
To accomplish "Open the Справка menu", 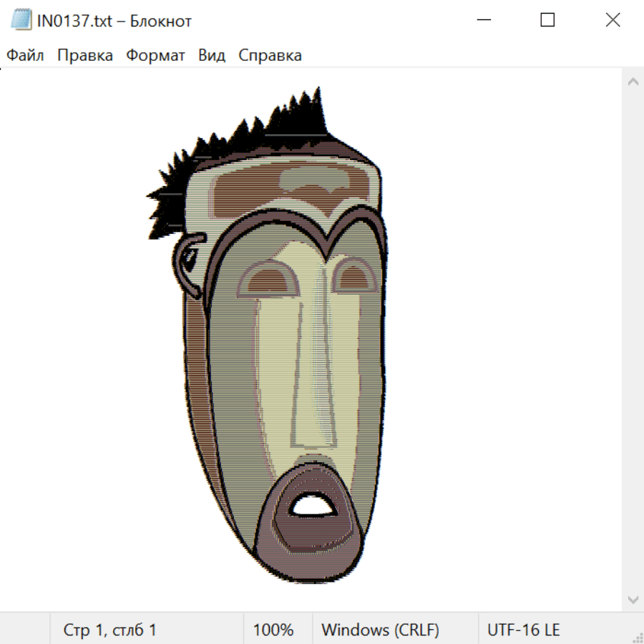I will point(270,56).
